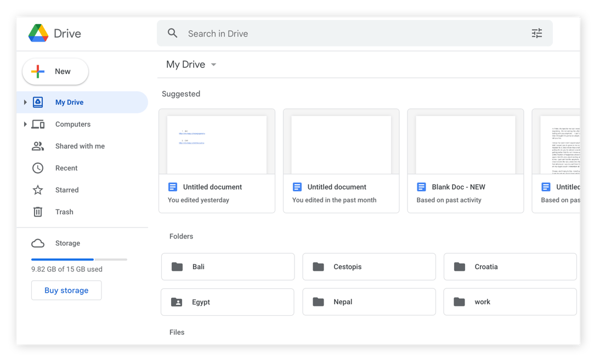600x364 pixels.
Task: Click the Storage cloud icon
Action: tap(38, 243)
